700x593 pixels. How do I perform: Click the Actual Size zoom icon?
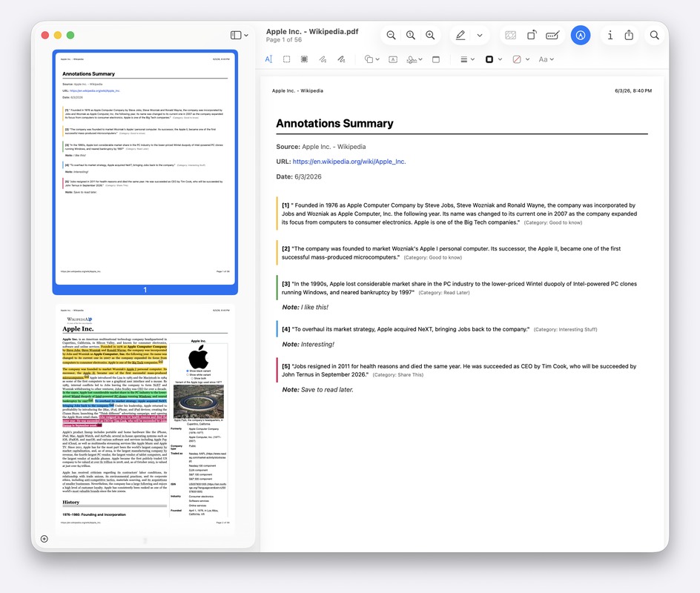click(411, 36)
